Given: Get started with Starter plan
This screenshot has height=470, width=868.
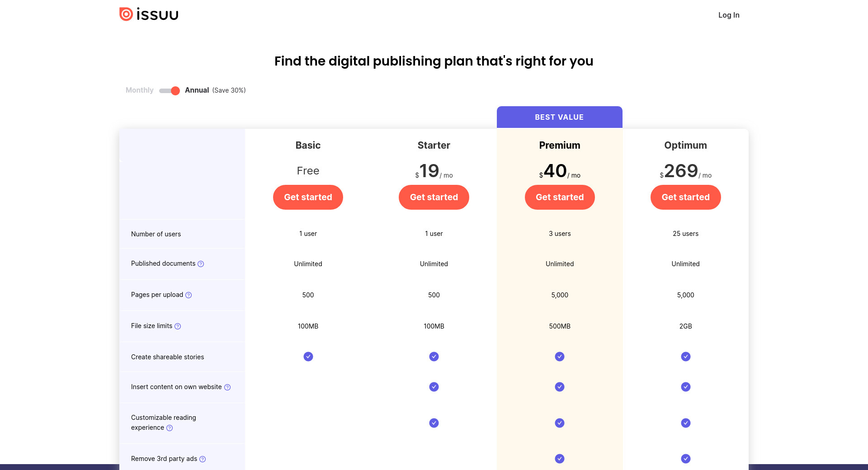Looking at the screenshot, I should [434, 197].
